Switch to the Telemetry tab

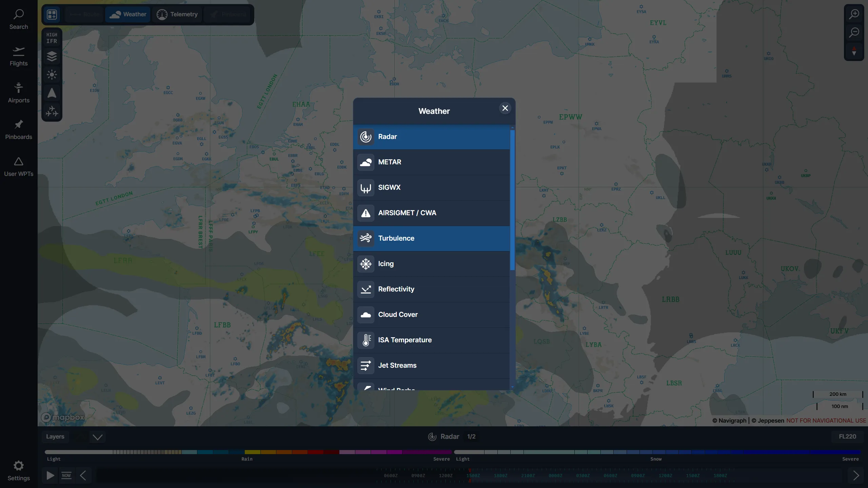click(x=177, y=14)
